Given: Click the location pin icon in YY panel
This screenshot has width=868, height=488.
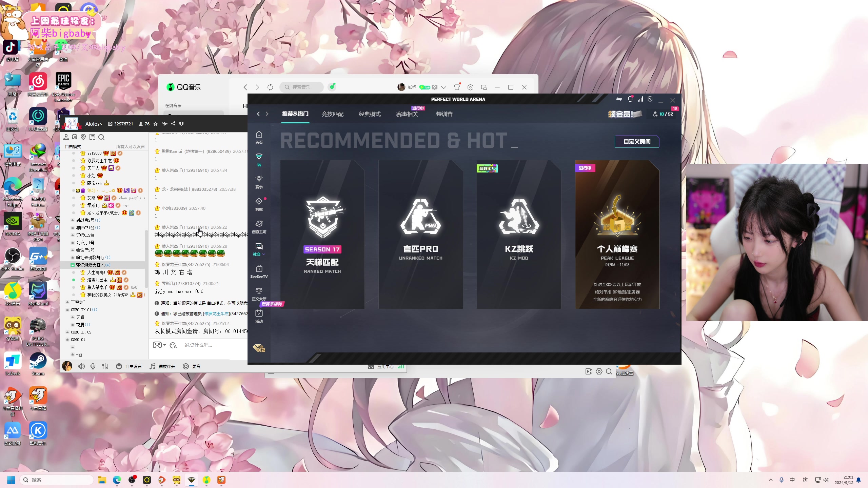Looking at the screenshot, I should [x=83, y=137].
